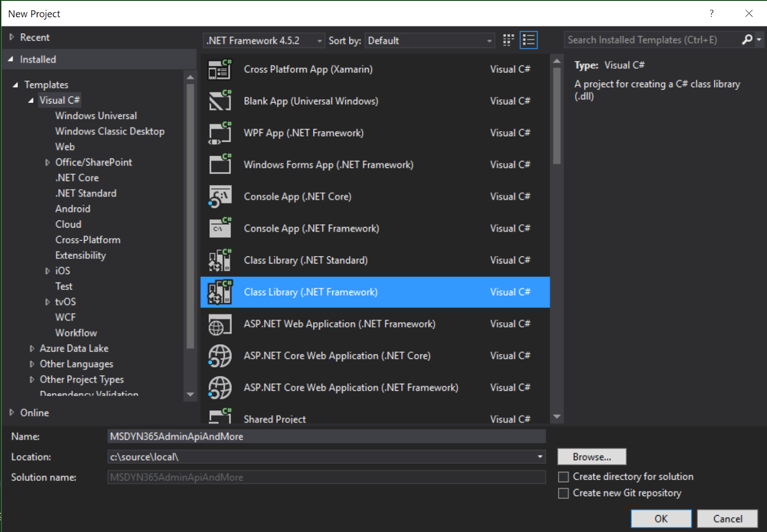Click the Blank App (Universal Windows) icon
The image size is (767, 532).
coord(220,101)
